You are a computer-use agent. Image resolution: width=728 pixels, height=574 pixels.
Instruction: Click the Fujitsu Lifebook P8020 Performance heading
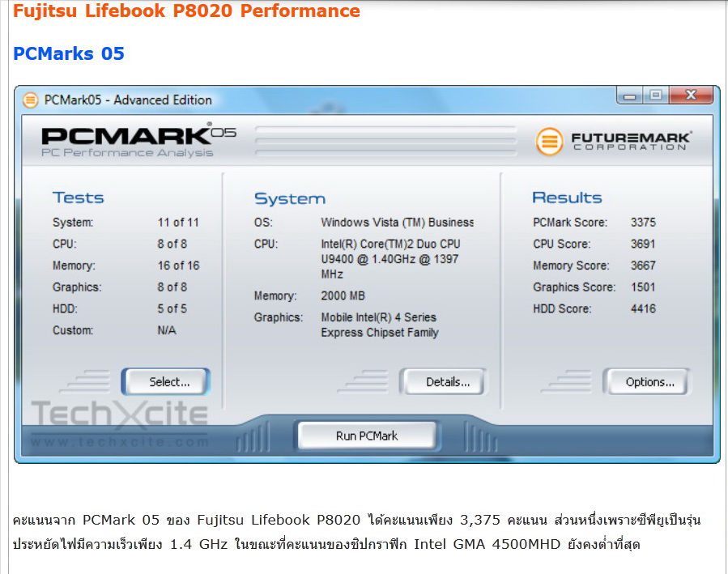click(186, 11)
